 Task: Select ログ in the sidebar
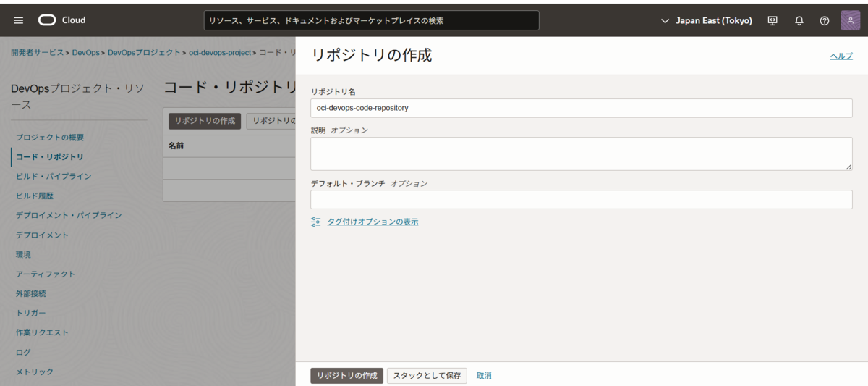[23, 353]
